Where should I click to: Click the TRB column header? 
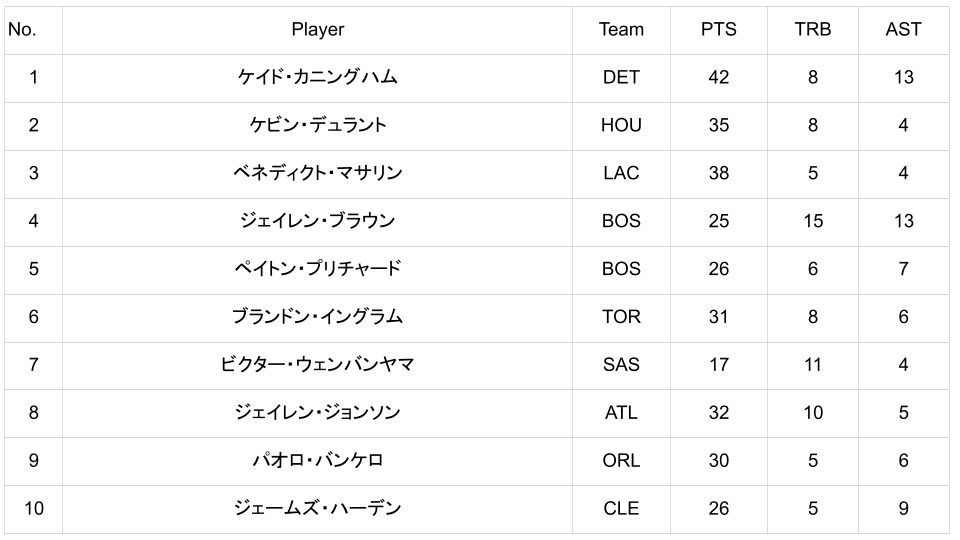coord(812,29)
